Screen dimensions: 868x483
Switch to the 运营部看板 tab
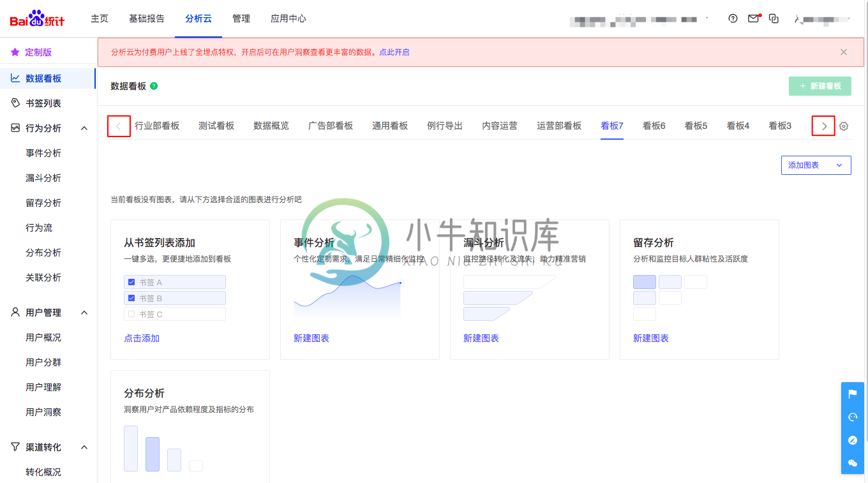coord(559,126)
